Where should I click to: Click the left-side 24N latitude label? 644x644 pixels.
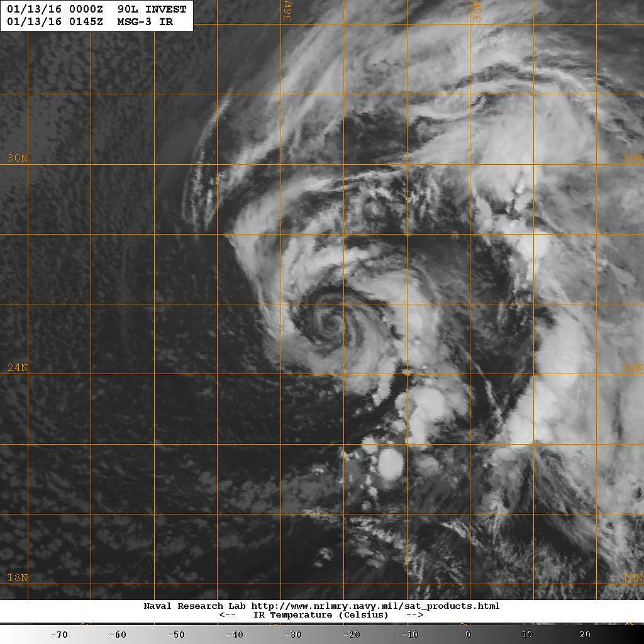pyautogui.click(x=17, y=367)
